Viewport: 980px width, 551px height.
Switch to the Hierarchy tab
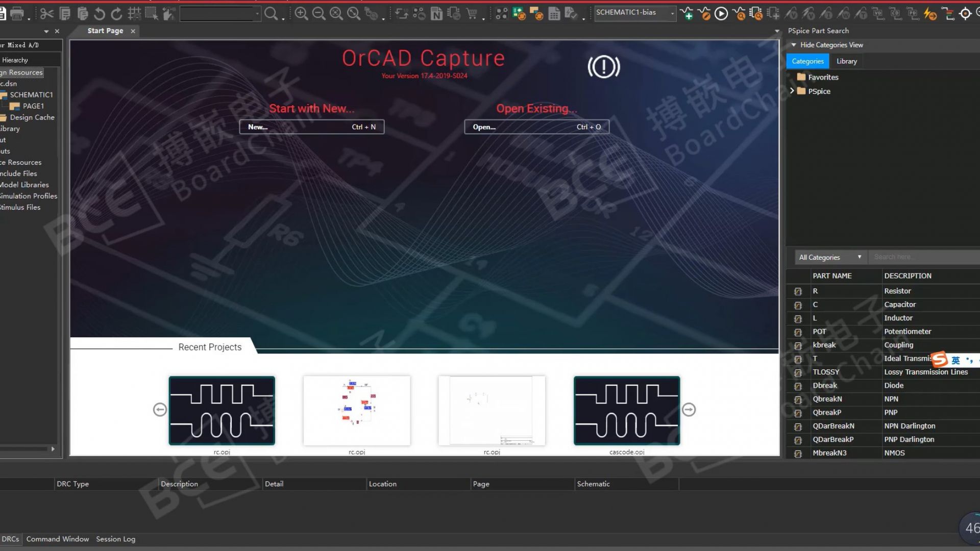coord(15,60)
